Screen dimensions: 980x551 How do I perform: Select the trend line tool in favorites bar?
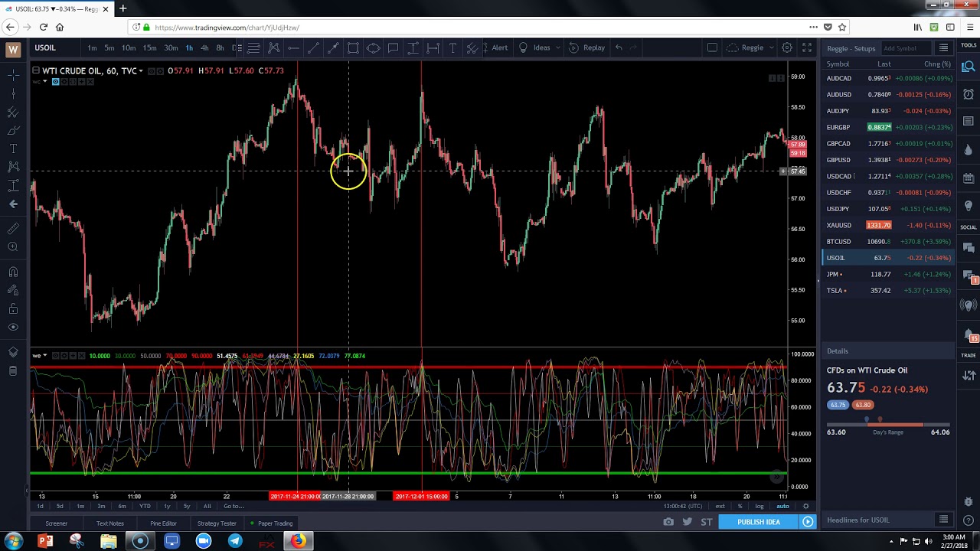[313, 47]
